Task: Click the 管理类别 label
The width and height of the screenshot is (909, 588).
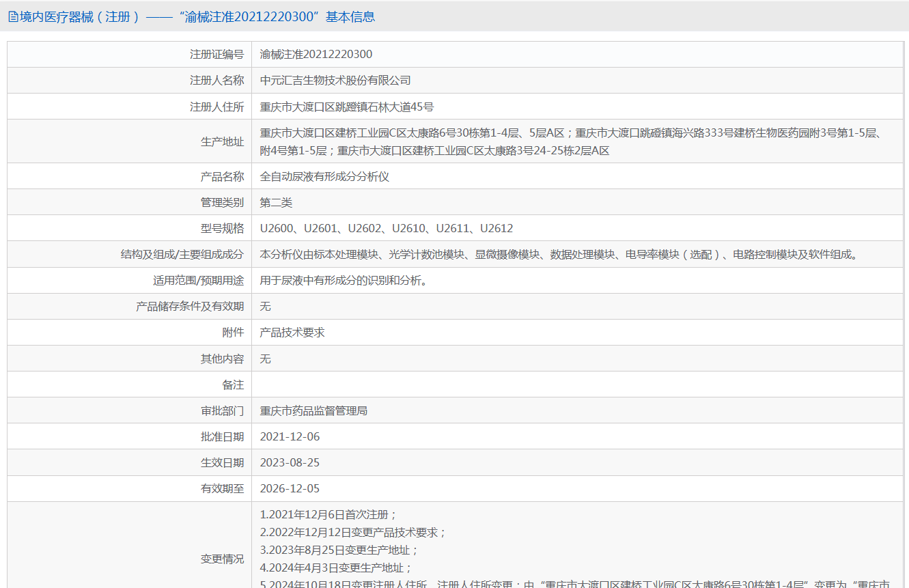Action: (222, 202)
